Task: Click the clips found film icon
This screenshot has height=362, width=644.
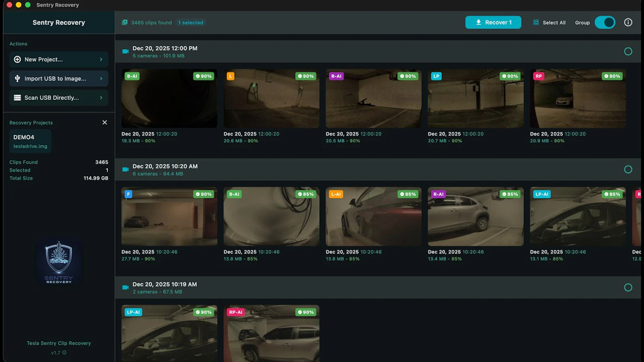Action: click(x=125, y=23)
